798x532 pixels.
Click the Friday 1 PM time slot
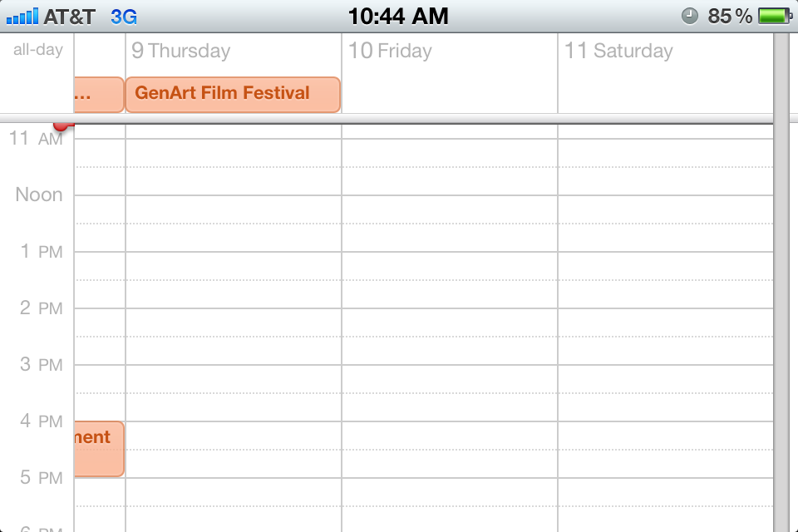click(x=449, y=266)
